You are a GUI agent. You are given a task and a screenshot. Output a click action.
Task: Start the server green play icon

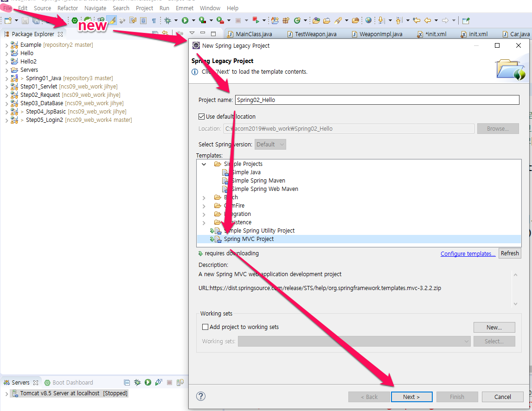pos(148,382)
